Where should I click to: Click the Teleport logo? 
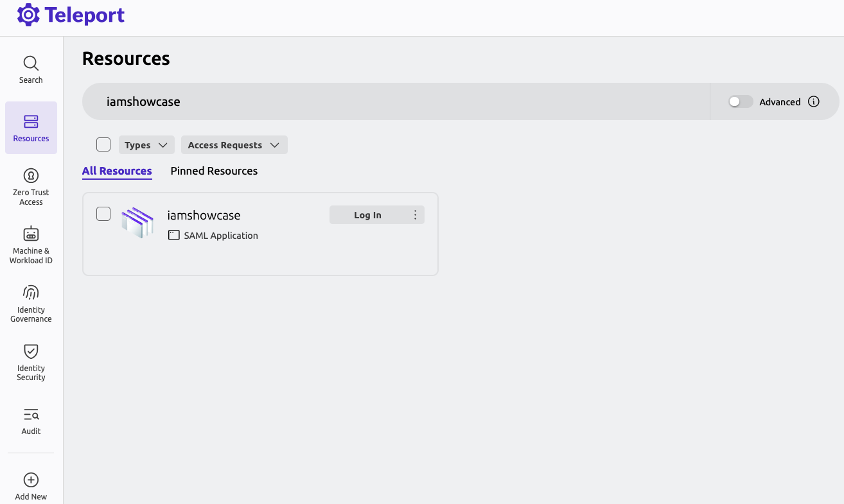click(x=71, y=15)
